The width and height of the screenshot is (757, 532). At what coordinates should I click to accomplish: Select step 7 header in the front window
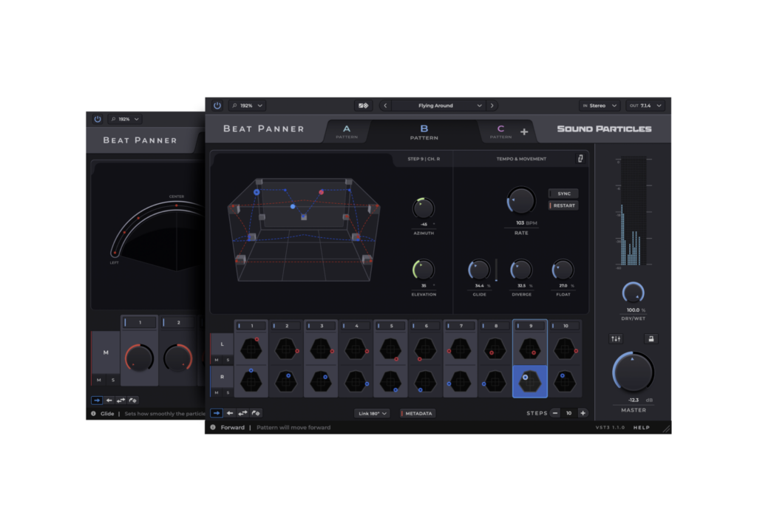pyautogui.click(x=461, y=326)
